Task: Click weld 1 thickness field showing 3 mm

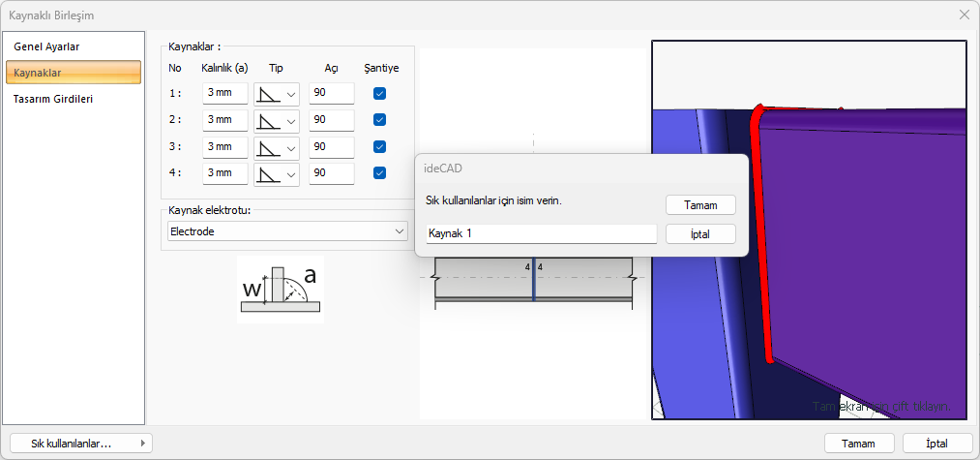Action: point(225,94)
